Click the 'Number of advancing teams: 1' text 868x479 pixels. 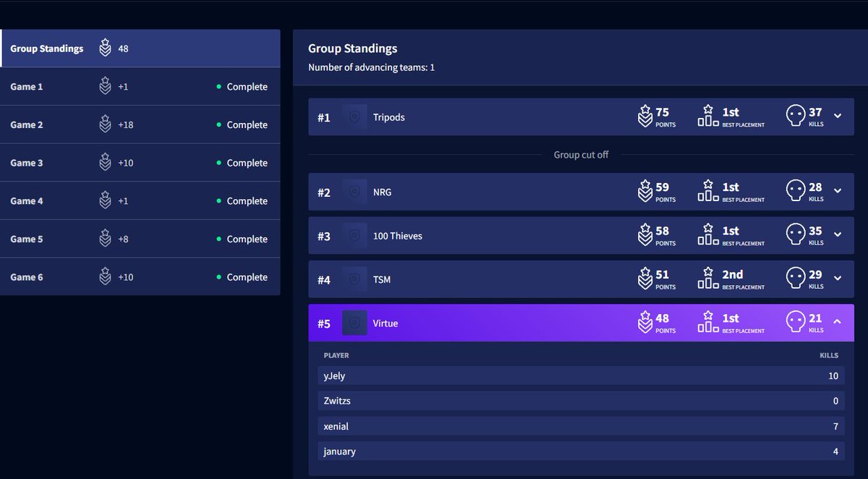[371, 67]
